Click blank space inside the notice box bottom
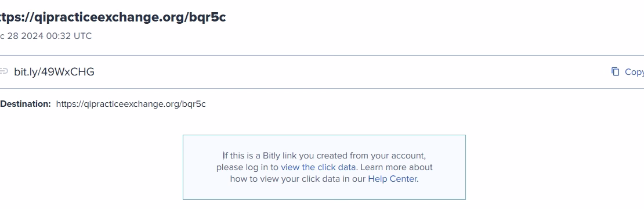The width and height of the screenshot is (644, 209). [x=324, y=192]
